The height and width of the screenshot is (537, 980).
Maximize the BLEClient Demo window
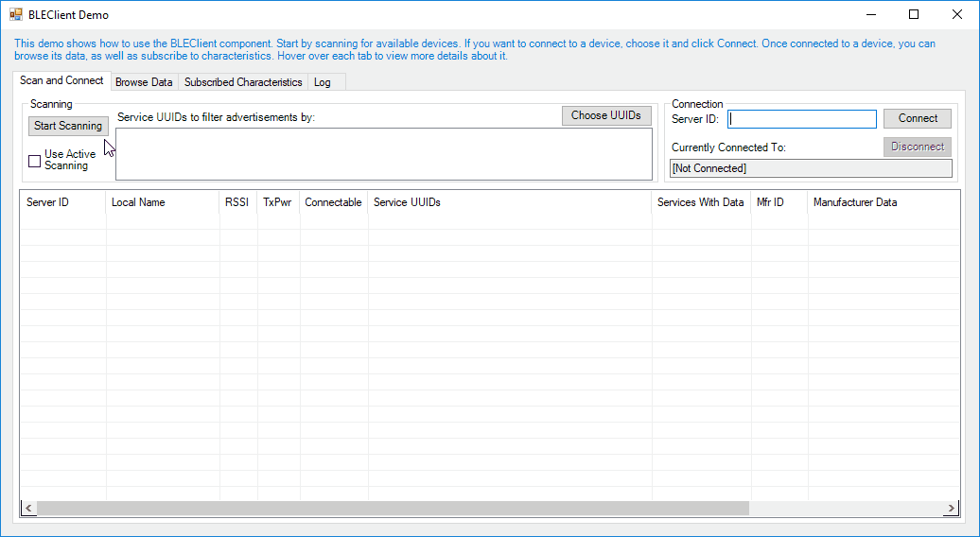(914, 14)
